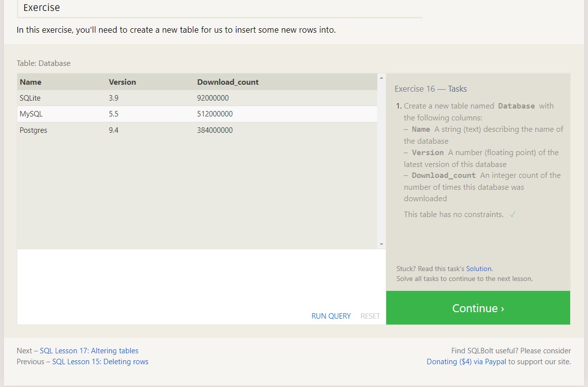This screenshot has height=387, width=588.
Task: Click download count 512000000
Action: pos(215,114)
